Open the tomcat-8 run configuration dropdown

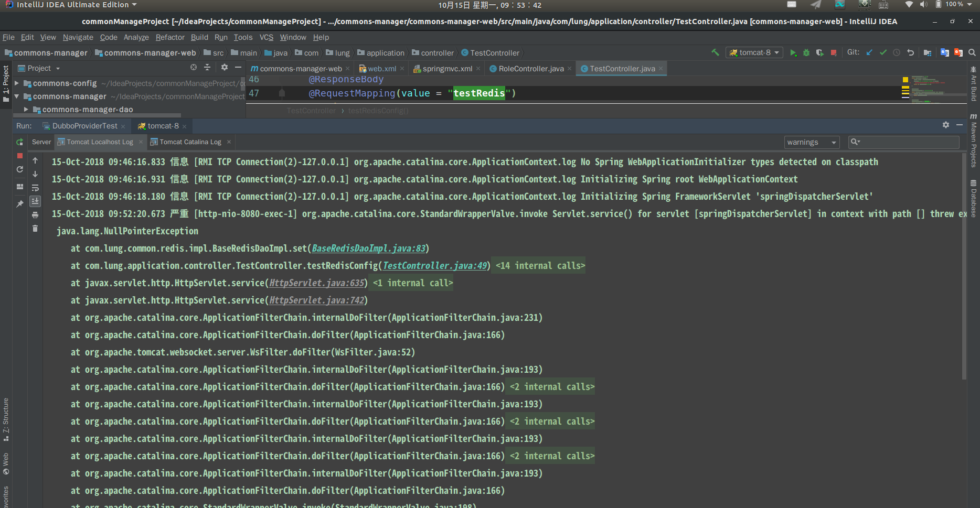click(x=754, y=52)
